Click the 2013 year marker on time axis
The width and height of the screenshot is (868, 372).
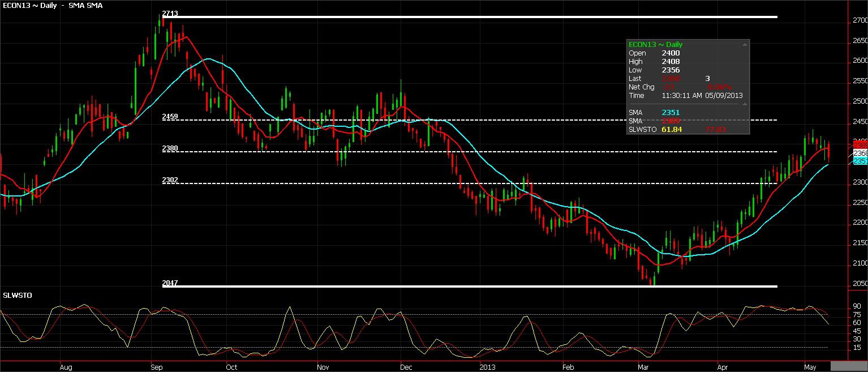(487, 367)
